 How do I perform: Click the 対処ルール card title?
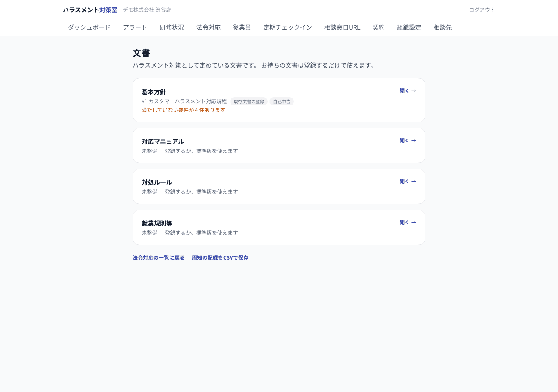coord(157,182)
